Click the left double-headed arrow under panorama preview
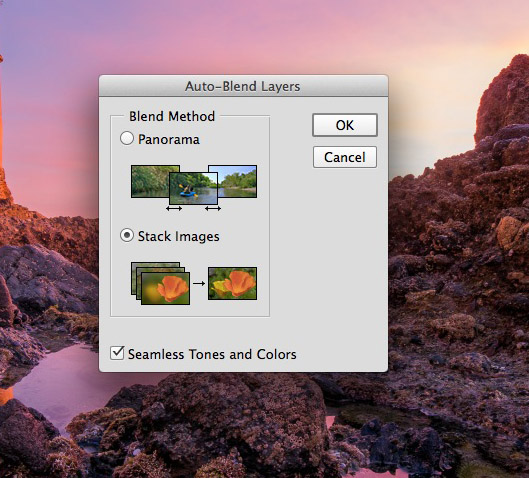 click(174, 209)
